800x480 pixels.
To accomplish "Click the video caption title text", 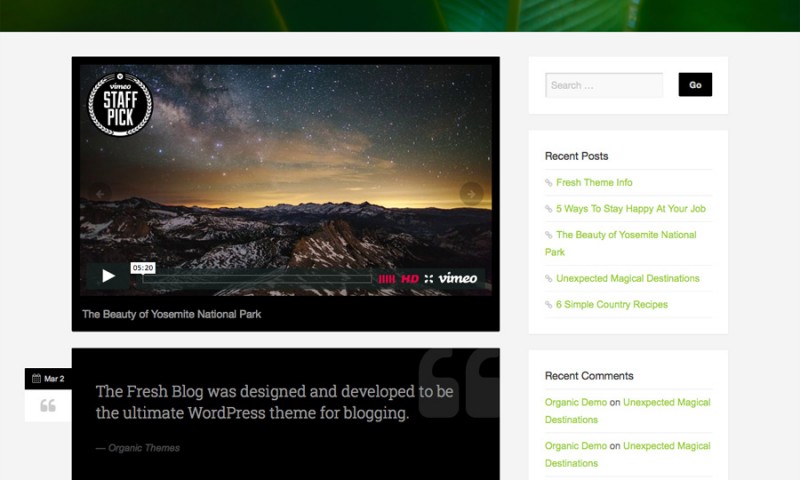I will click(171, 314).
